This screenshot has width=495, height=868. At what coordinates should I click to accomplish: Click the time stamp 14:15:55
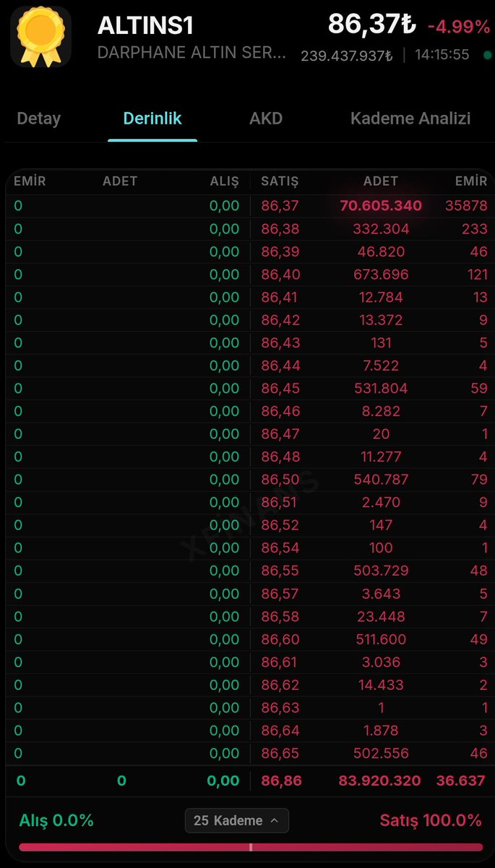click(442, 55)
